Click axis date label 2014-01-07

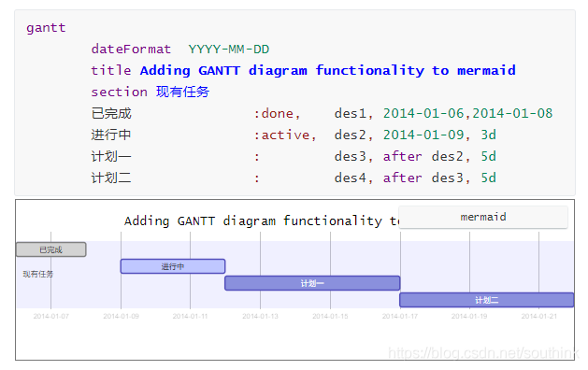51,317
